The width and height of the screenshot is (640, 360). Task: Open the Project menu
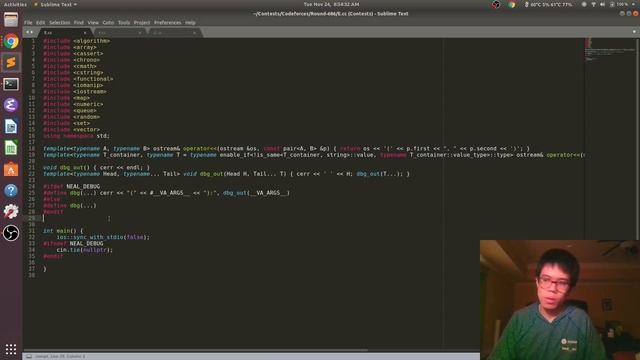click(142, 23)
